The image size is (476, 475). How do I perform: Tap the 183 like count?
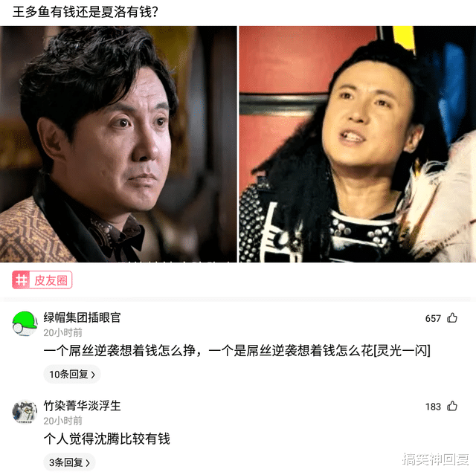tap(433, 407)
